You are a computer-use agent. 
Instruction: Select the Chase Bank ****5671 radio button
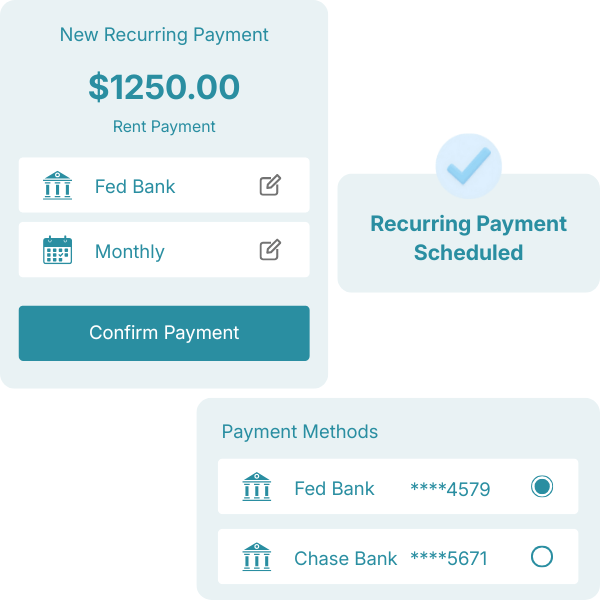(x=541, y=557)
